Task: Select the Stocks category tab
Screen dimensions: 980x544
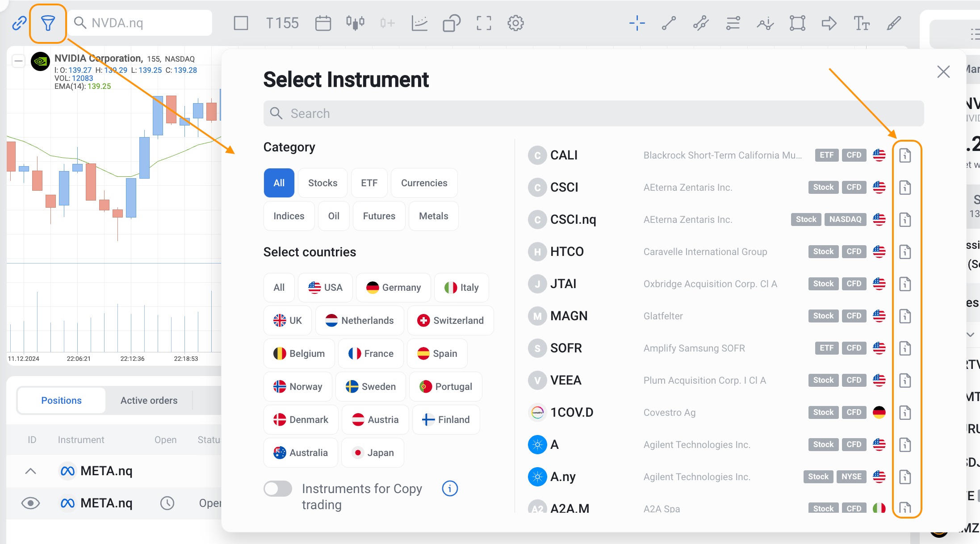Action: 322,183
